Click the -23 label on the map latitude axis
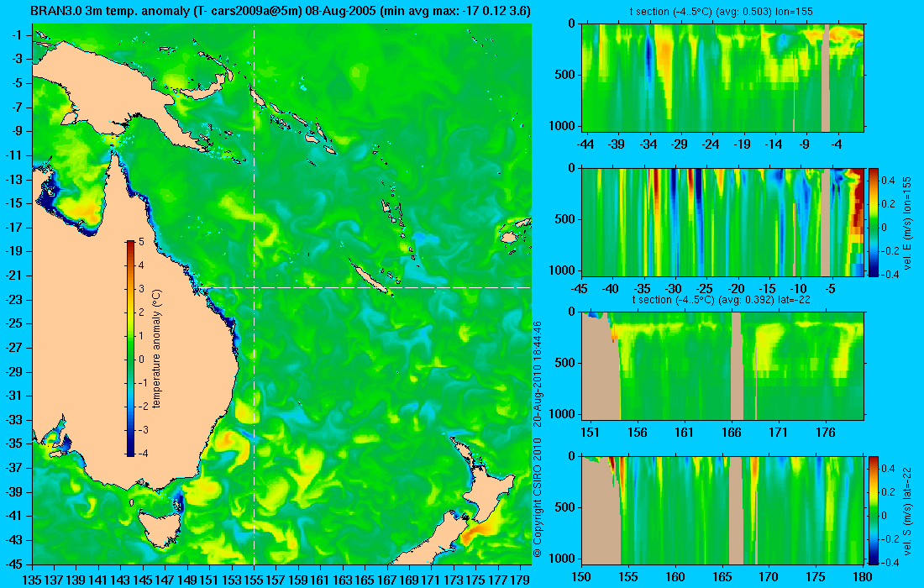 pyautogui.click(x=13, y=299)
